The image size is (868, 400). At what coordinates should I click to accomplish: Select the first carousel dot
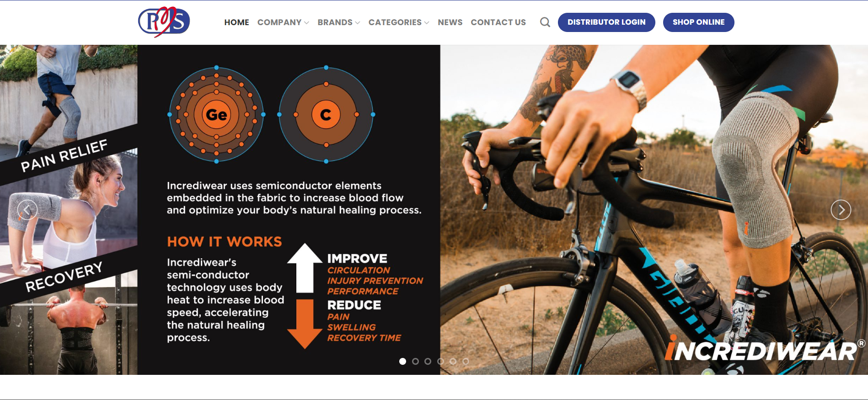(x=402, y=361)
